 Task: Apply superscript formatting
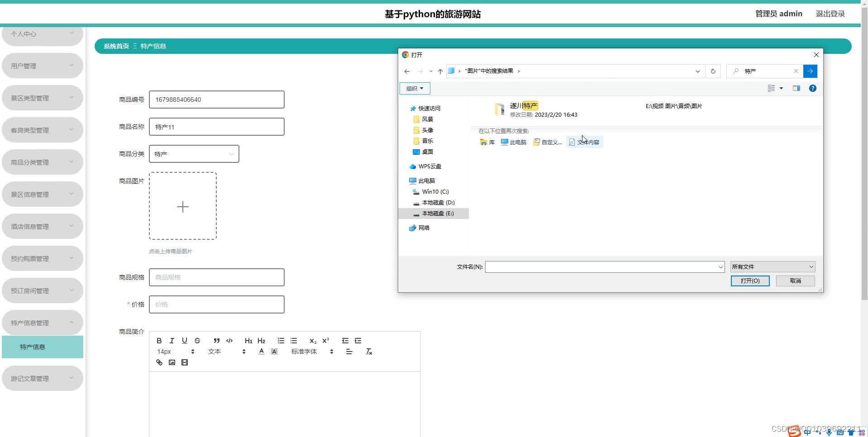click(x=325, y=341)
